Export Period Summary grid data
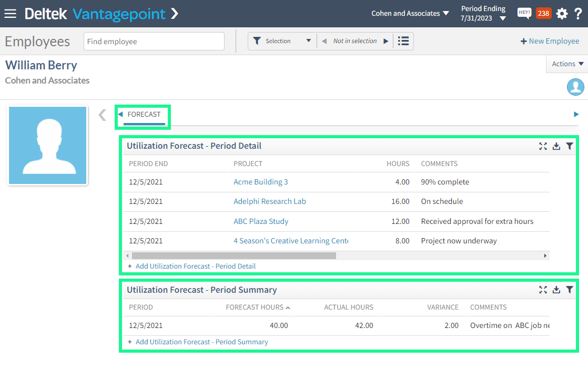 click(556, 290)
